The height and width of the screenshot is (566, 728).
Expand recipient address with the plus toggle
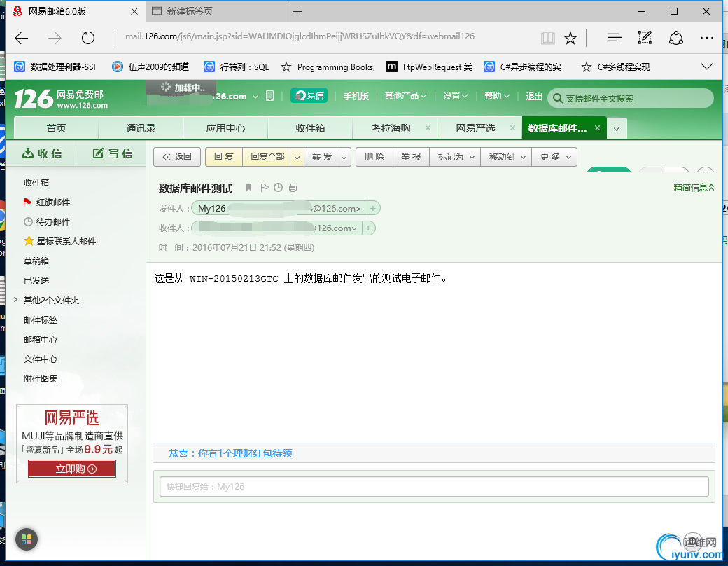370,228
